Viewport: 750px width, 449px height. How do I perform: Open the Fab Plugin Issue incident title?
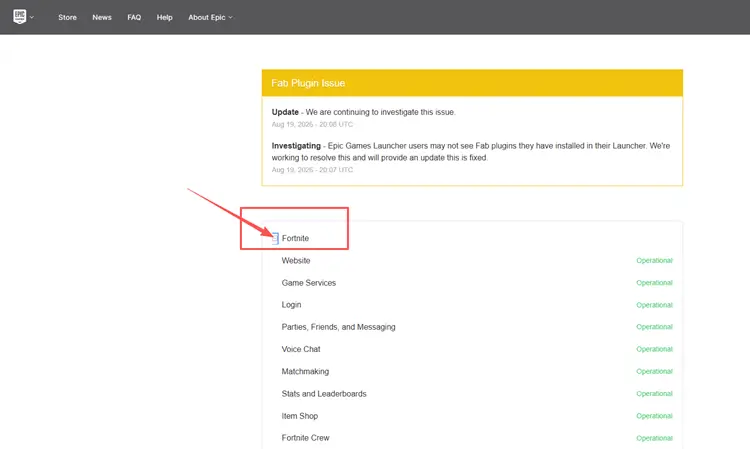[x=308, y=83]
